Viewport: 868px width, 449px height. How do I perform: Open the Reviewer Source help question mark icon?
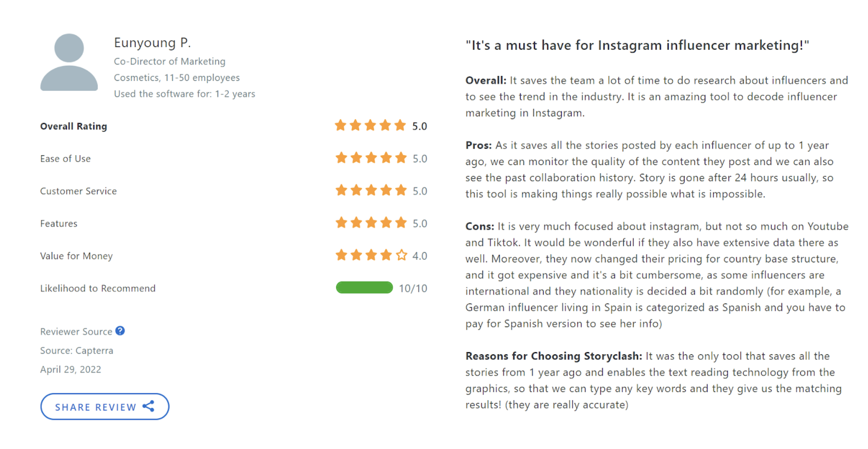119,330
